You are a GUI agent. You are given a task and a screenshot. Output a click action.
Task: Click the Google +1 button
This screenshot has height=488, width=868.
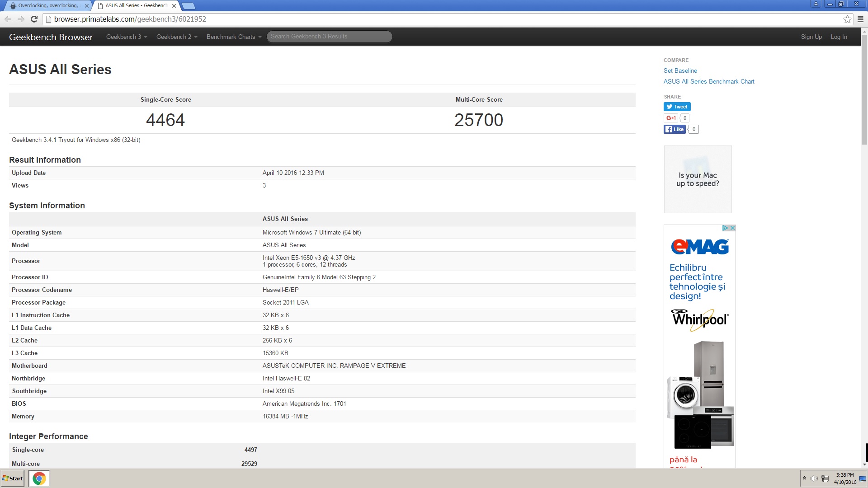tap(670, 118)
